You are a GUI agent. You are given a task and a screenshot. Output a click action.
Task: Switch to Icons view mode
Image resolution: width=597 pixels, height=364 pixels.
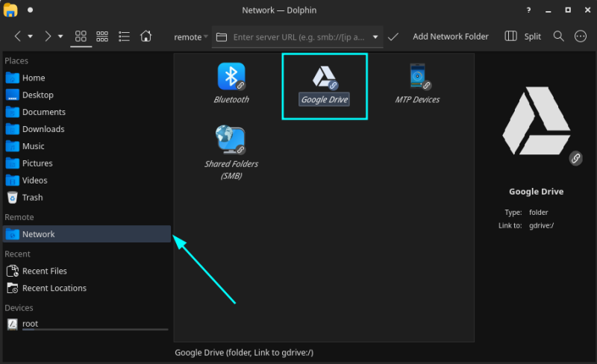[81, 37]
